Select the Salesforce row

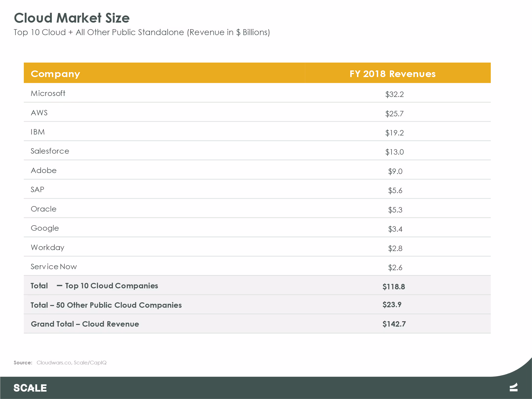[x=50, y=151]
